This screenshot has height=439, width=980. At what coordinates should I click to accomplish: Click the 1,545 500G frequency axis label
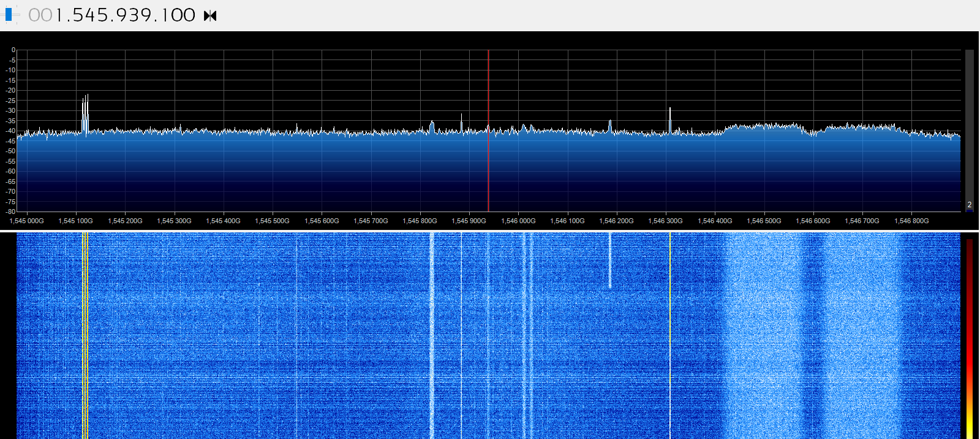tap(272, 221)
